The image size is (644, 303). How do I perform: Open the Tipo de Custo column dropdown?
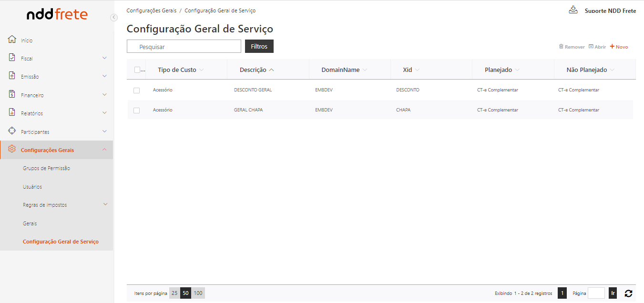202,70
